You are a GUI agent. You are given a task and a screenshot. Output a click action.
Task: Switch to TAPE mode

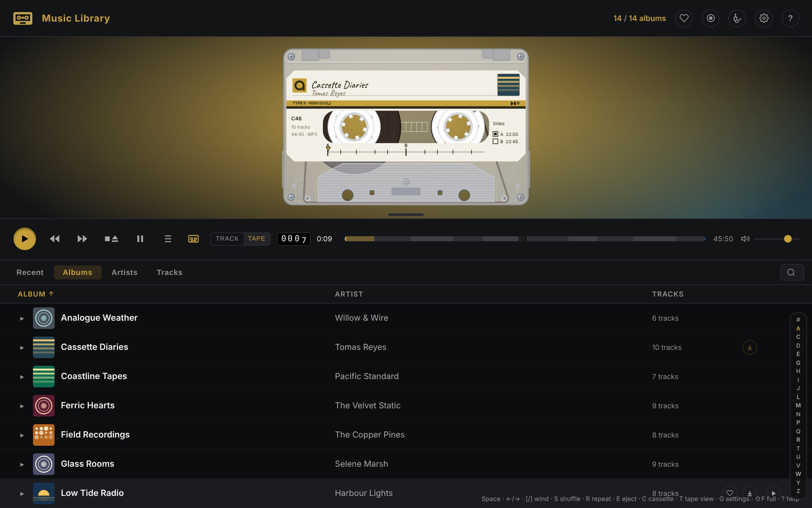click(x=256, y=238)
